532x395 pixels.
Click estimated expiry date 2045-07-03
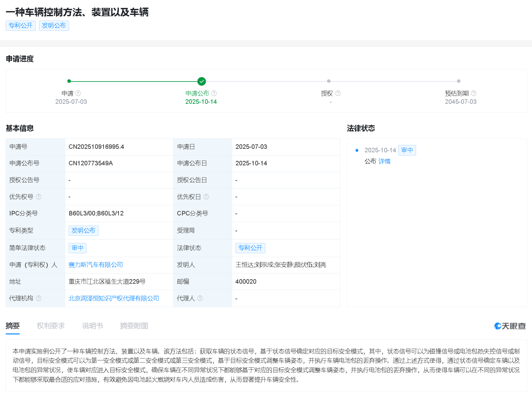(461, 102)
